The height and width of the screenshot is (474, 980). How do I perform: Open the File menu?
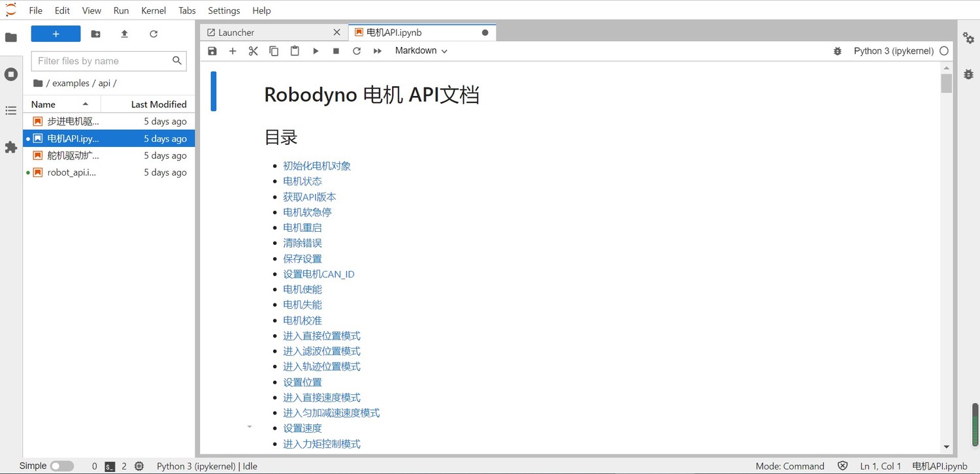pos(36,10)
